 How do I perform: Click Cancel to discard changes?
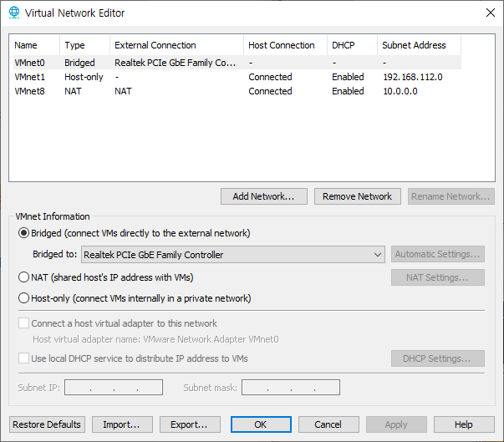[x=328, y=424]
